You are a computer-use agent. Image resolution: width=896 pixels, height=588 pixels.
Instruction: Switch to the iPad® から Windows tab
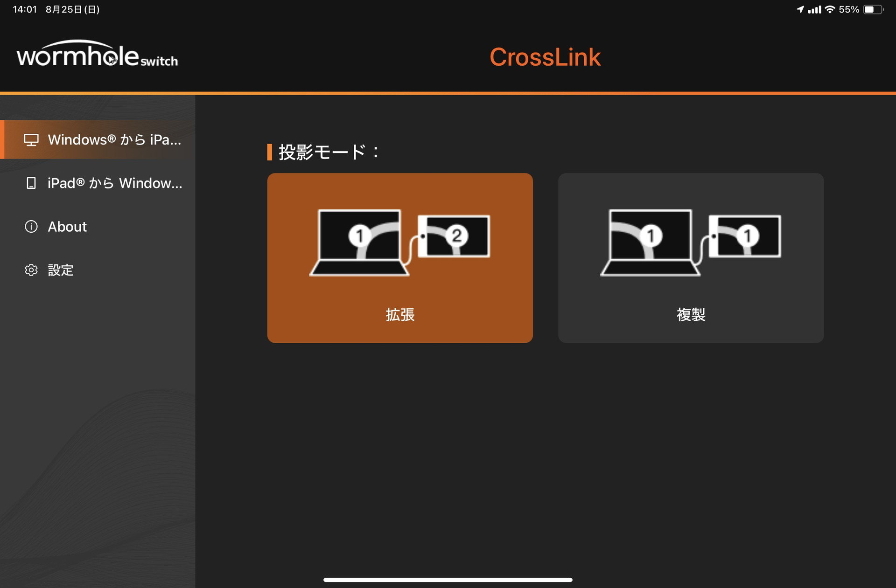[x=114, y=184]
